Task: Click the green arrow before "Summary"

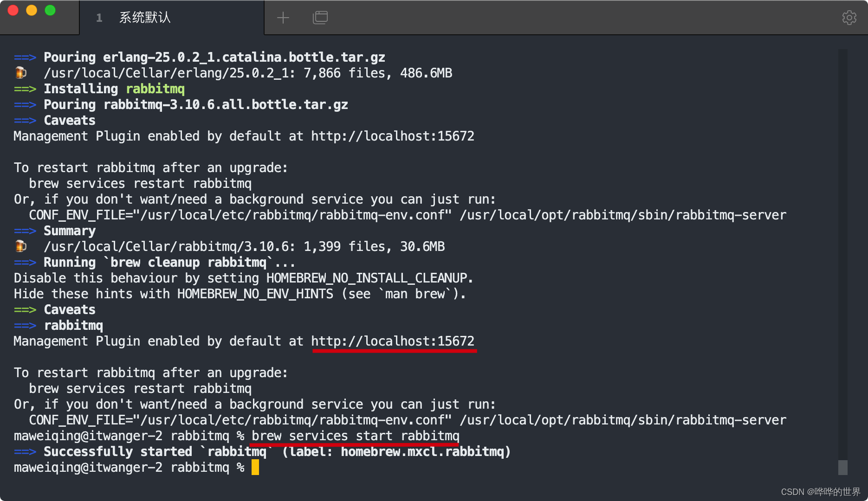Action: coord(25,231)
